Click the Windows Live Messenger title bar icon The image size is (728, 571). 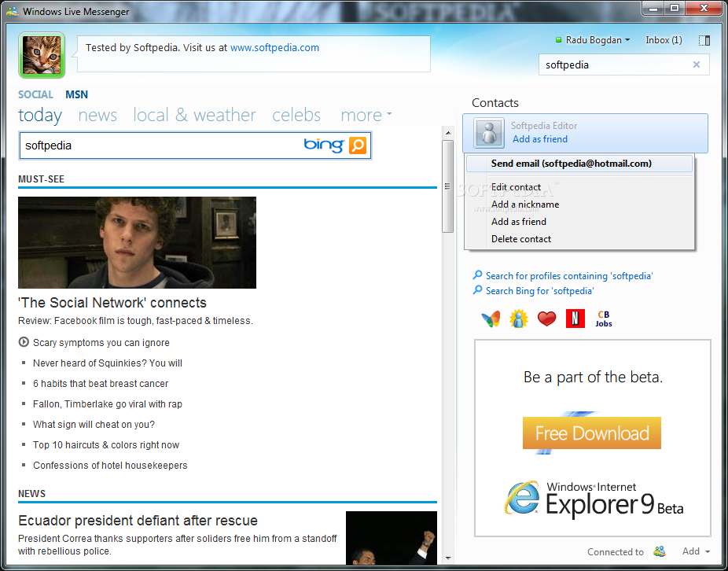(x=13, y=11)
